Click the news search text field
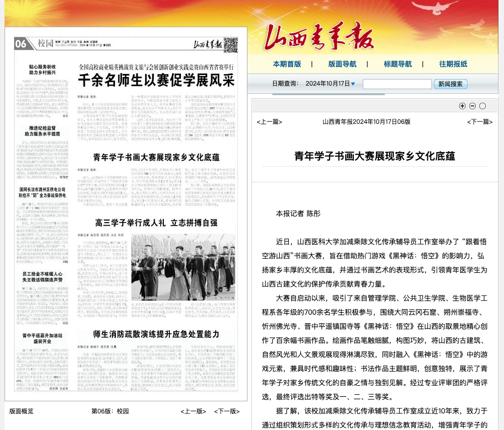 [x=397, y=84]
